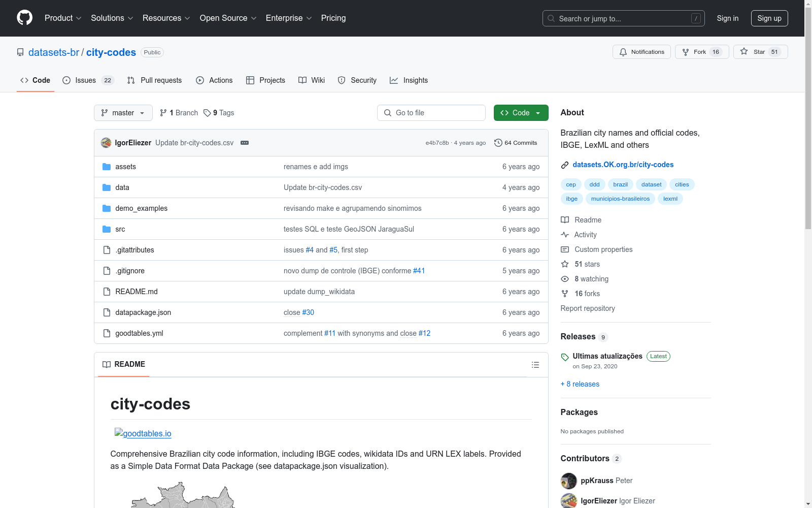
Task: Open IgorEliezer avatar in commit bar
Action: (106, 143)
